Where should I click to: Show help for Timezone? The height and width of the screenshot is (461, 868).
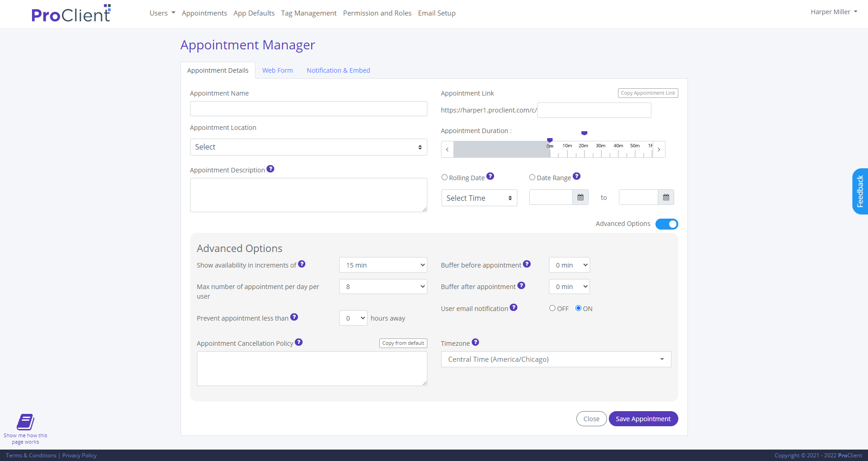475,342
